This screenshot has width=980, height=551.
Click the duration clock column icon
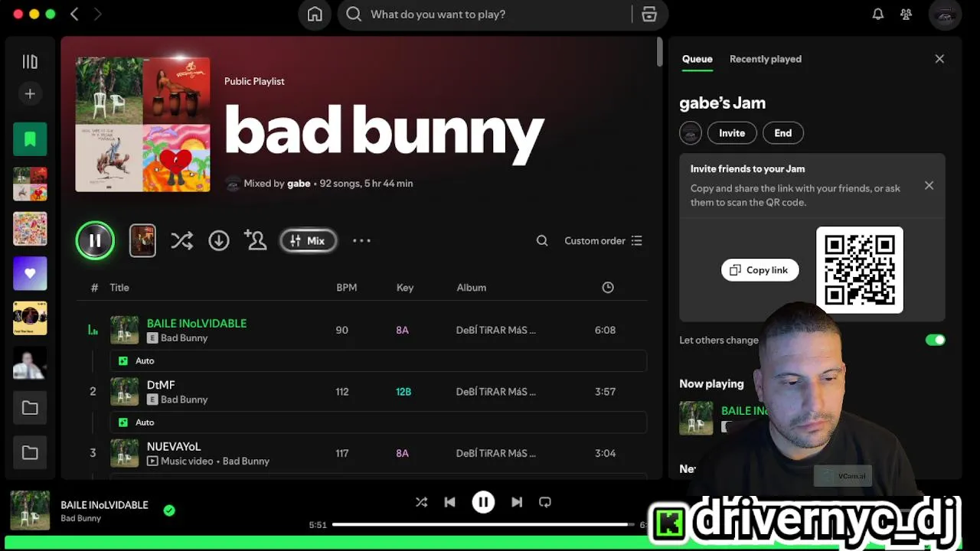click(x=608, y=288)
